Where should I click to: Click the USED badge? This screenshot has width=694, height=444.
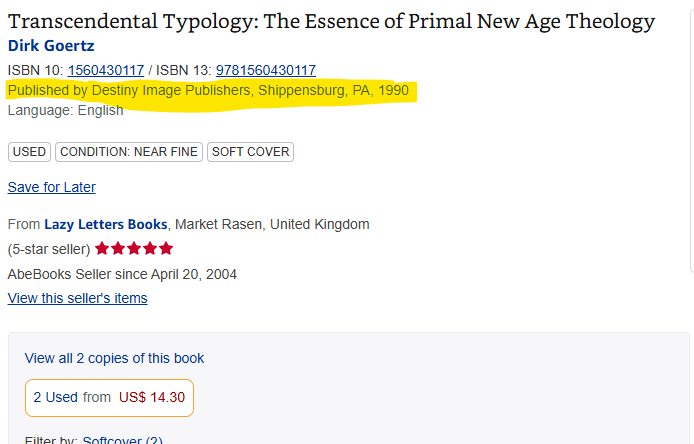(x=29, y=152)
